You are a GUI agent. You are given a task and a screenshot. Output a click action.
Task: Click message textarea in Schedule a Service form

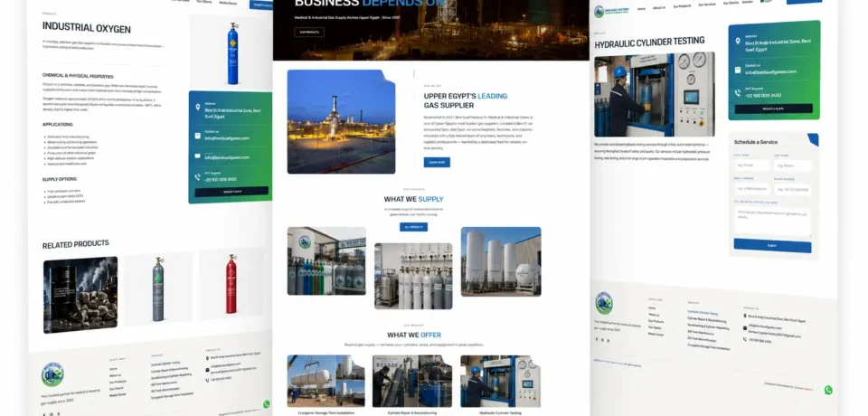tap(772, 221)
